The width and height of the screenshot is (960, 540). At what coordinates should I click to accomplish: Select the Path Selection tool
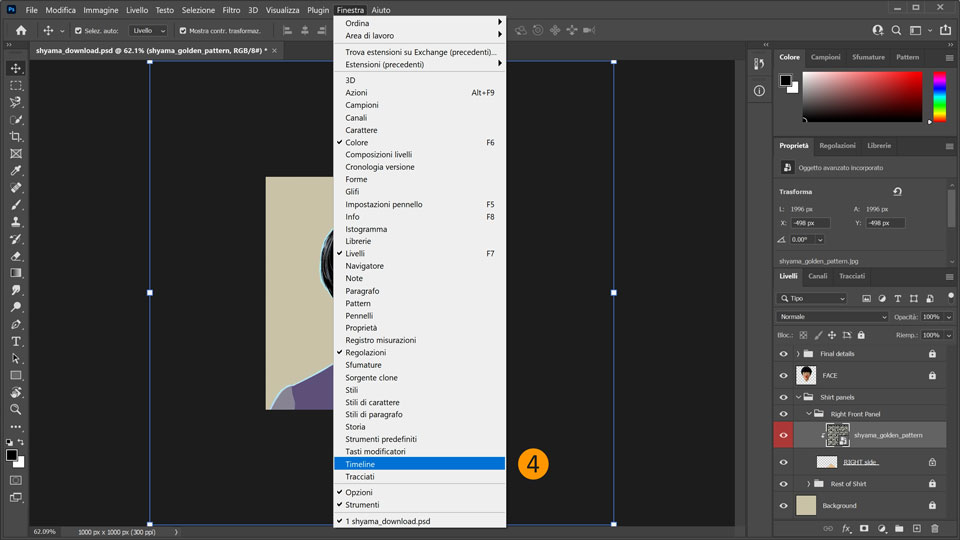(x=16, y=358)
